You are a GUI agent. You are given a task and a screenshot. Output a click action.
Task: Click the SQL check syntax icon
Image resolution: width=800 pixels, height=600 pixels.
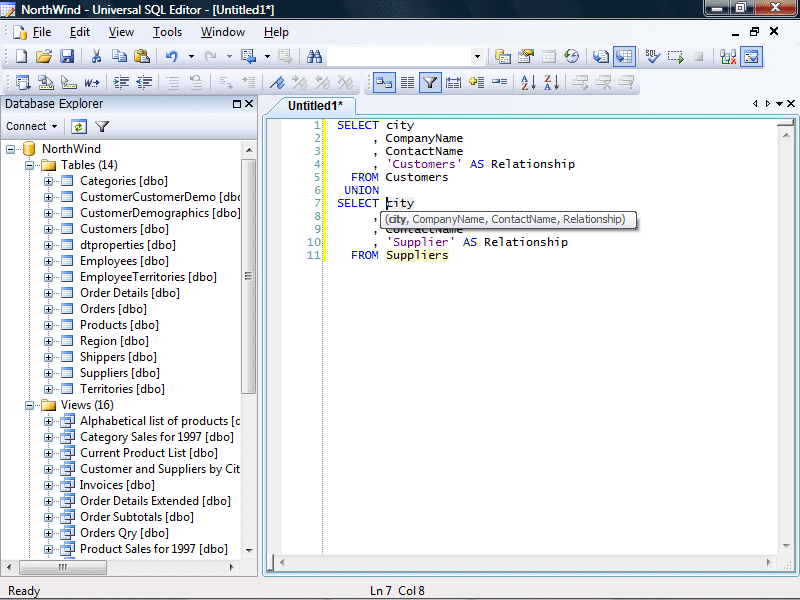(x=652, y=57)
